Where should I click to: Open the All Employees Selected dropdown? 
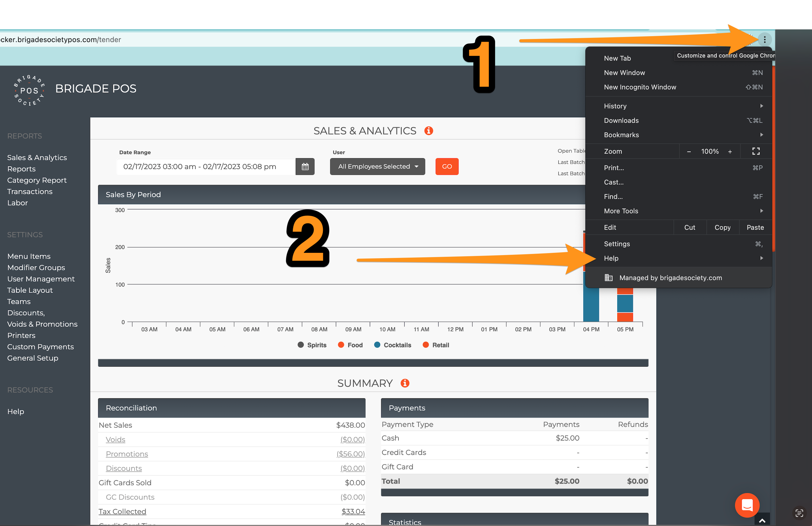pyautogui.click(x=377, y=167)
